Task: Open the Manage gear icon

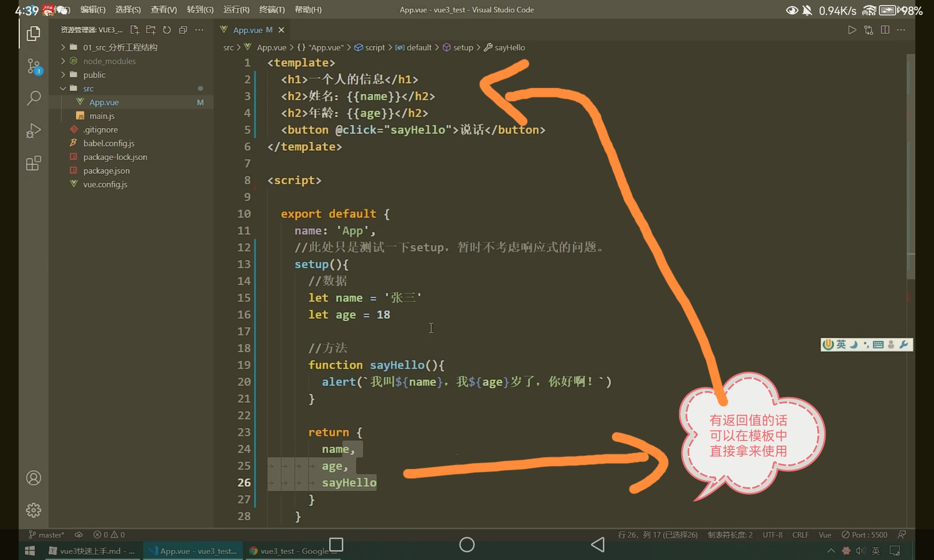Action: 33,510
